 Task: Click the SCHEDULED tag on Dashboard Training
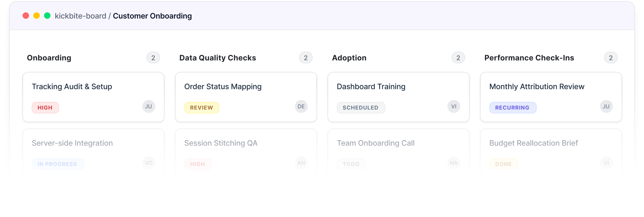pos(361,108)
